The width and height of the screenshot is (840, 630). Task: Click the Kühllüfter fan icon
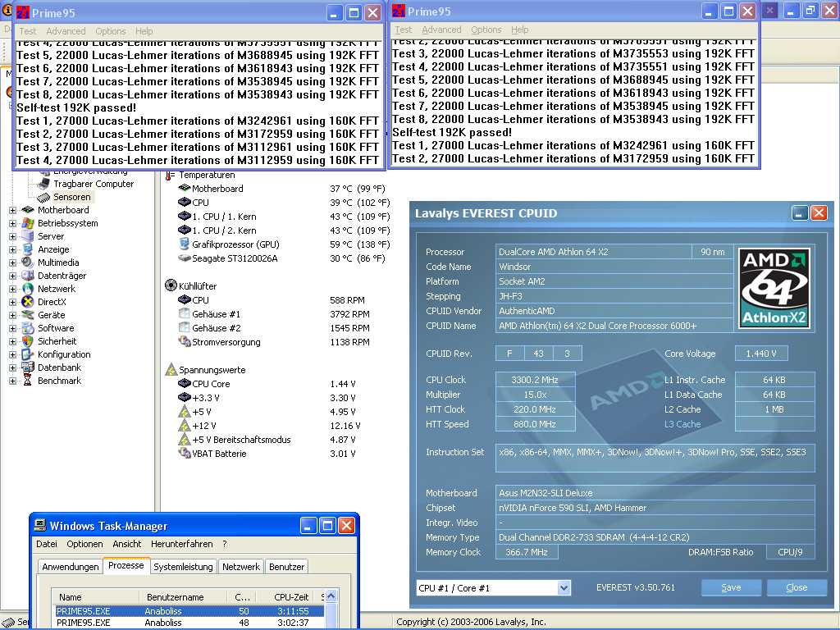click(x=171, y=285)
